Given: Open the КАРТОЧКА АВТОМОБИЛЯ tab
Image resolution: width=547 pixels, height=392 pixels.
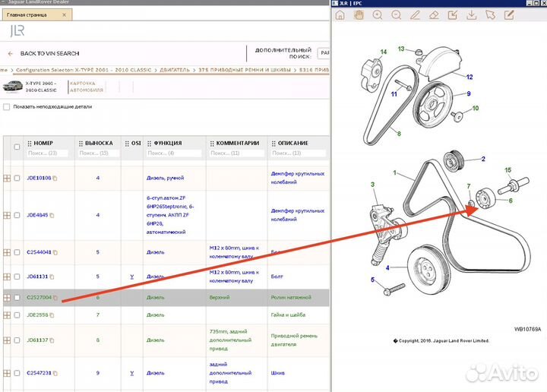Looking at the screenshot, I should click(87, 87).
